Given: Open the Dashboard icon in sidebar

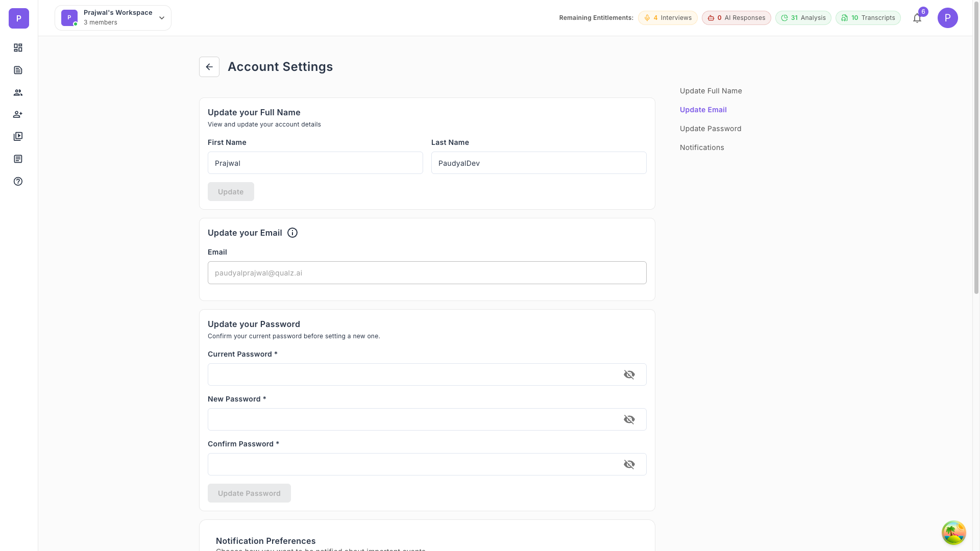Looking at the screenshot, I should pos(18,47).
